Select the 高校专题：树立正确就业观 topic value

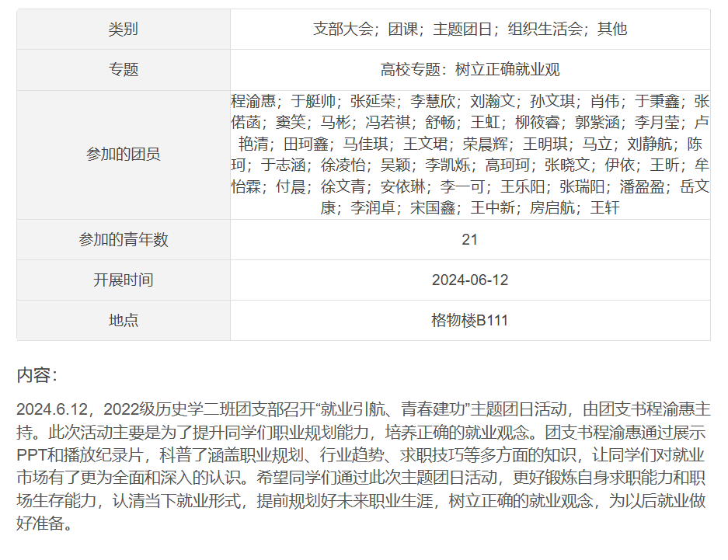tap(469, 70)
